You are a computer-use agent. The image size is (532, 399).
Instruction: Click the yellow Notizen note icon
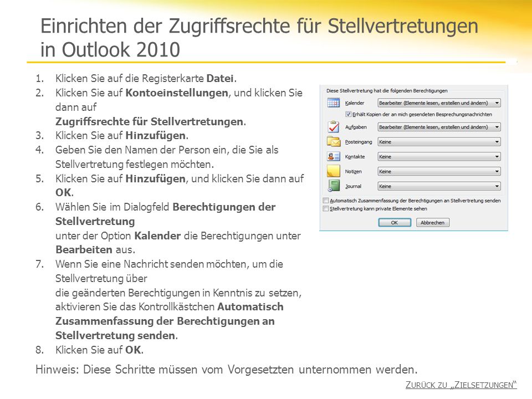pyautogui.click(x=333, y=171)
